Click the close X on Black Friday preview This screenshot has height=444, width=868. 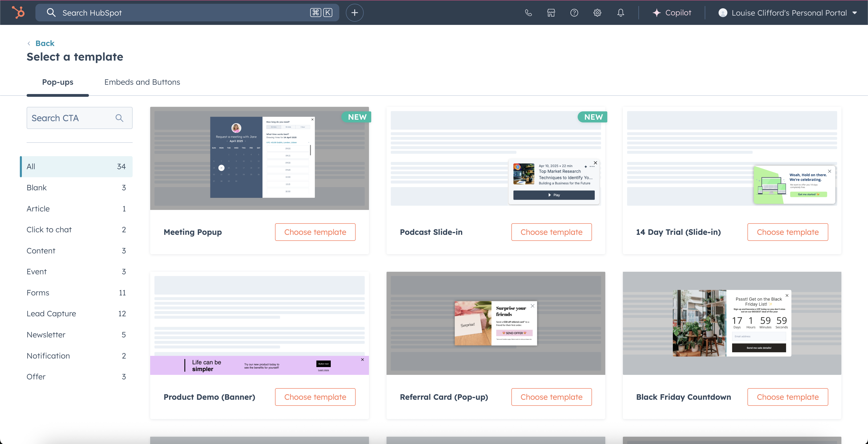pos(787,296)
